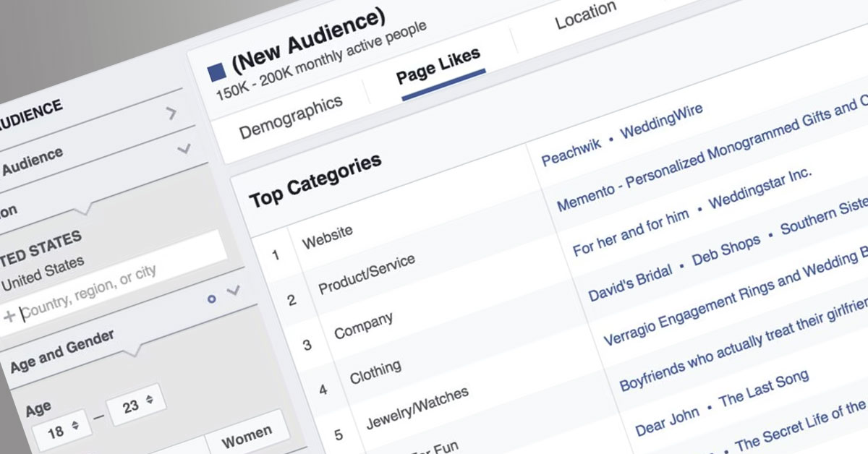Select the Women gender button

247,437
